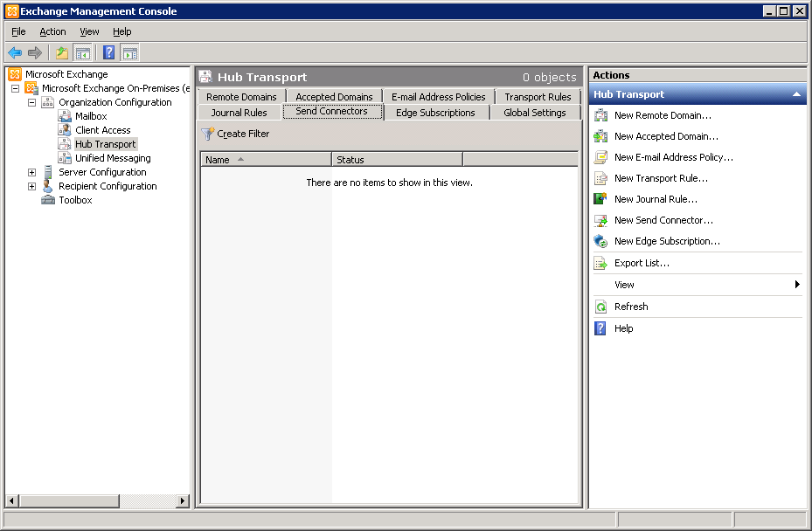Click the Hub Transport tree node icon
Image resolution: width=812 pixels, height=531 pixels.
pos(65,144)
